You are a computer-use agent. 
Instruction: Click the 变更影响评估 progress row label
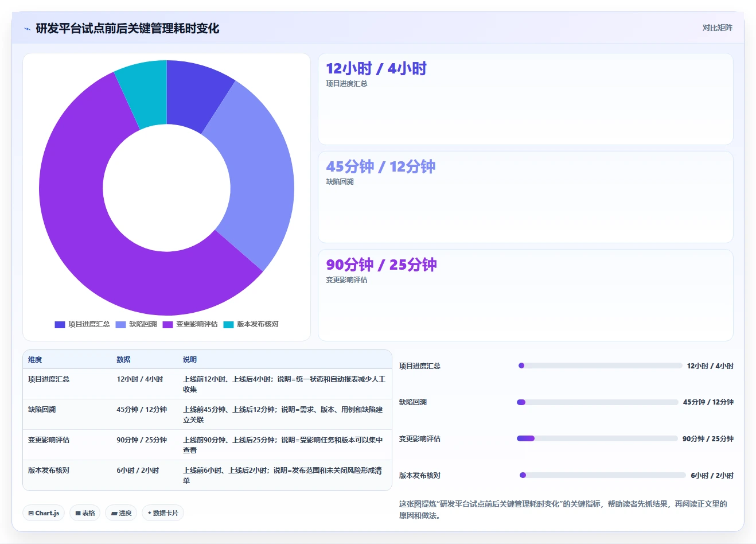point(420,439)
